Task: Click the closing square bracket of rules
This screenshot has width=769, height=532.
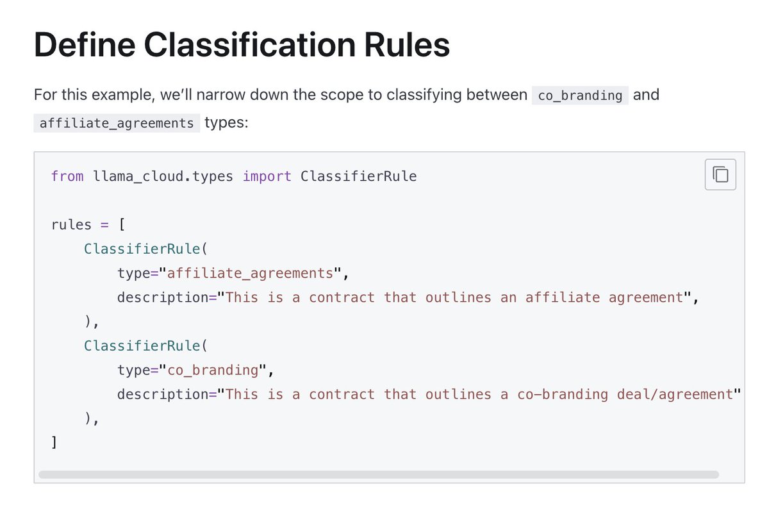Action: click(54, 442)
